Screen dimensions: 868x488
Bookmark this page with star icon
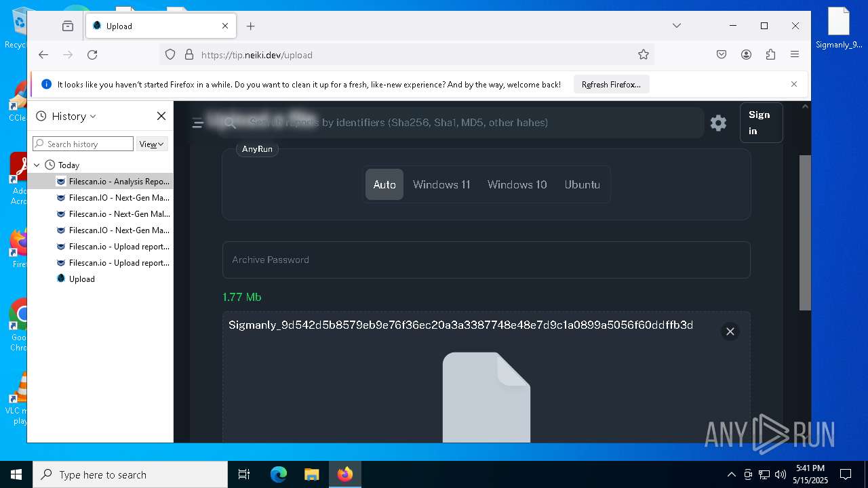click(644, 55)
